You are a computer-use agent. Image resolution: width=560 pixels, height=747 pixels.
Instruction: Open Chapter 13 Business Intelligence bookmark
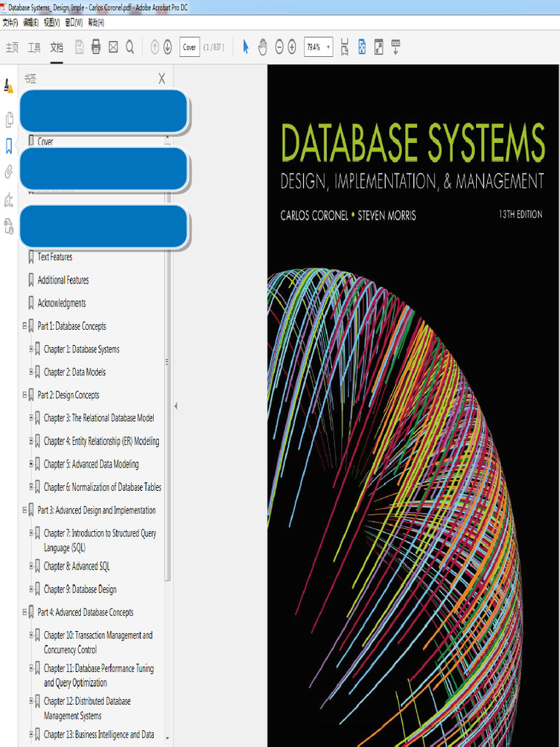99,734
